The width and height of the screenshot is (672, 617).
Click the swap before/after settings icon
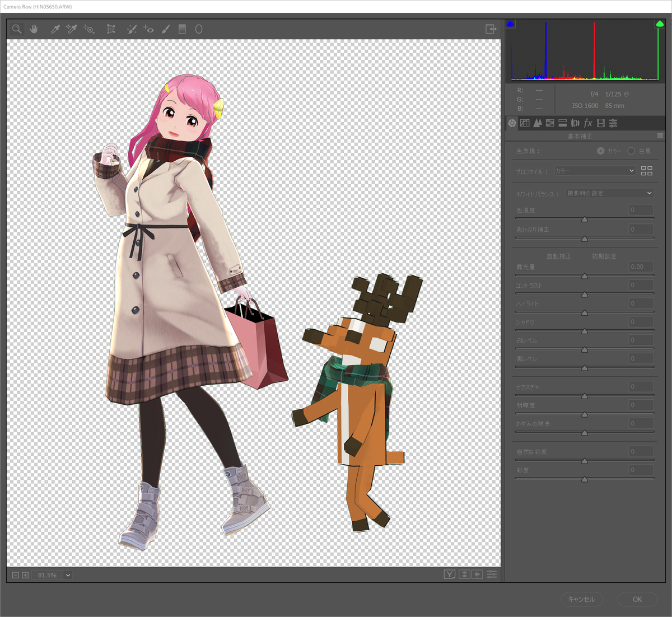tap(464, 574)
